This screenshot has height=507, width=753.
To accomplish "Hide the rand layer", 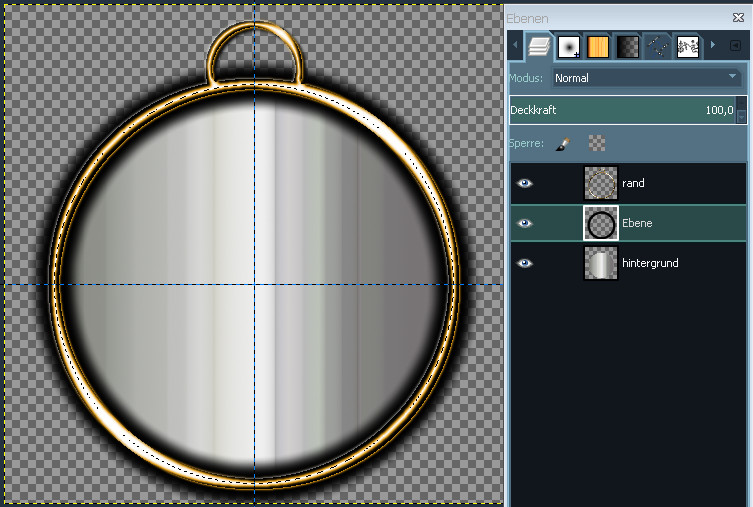I will (x=525, y=183).
